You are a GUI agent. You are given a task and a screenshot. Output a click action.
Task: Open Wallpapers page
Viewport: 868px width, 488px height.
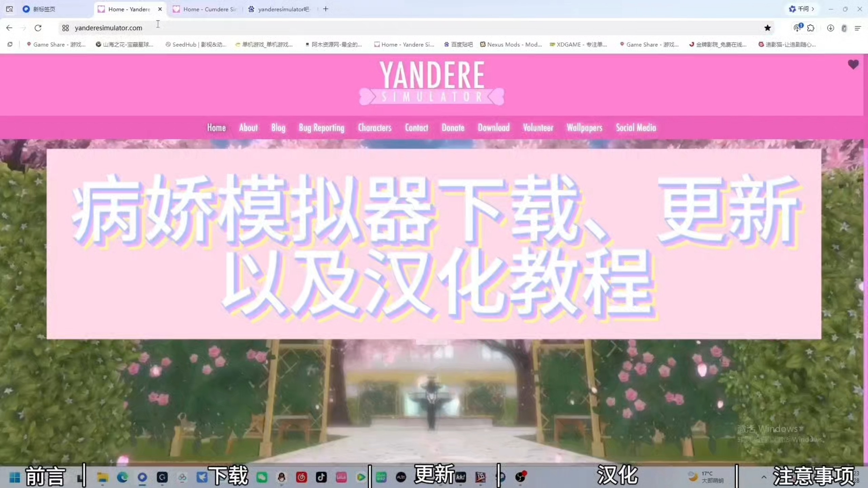(585, 128)
